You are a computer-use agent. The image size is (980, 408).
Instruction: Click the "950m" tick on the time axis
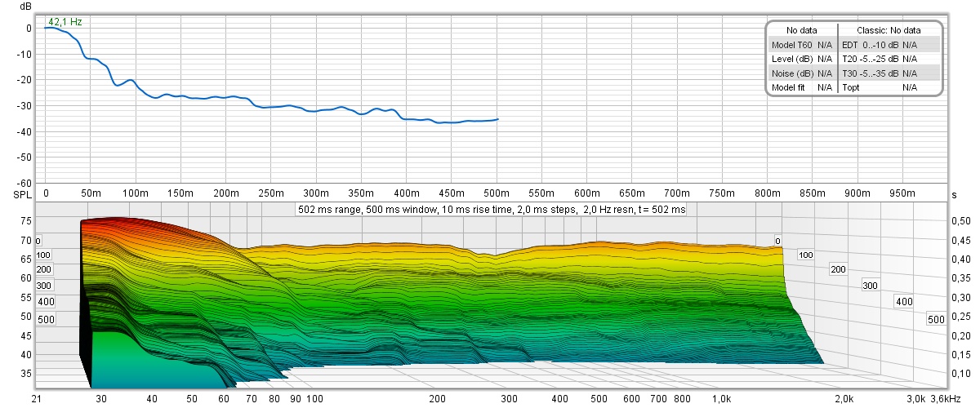(x=902, y=193)
